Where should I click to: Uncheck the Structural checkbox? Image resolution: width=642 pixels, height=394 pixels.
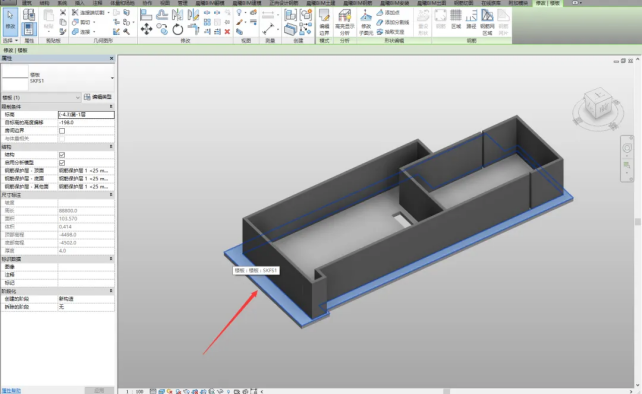[62, 155]
